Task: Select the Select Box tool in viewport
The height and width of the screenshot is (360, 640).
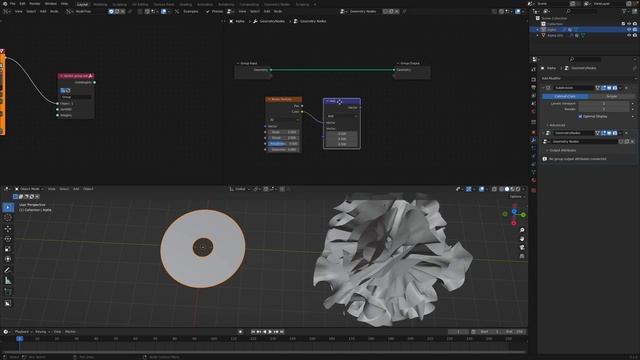Action: pyautogui.click(x=8, y=207)
